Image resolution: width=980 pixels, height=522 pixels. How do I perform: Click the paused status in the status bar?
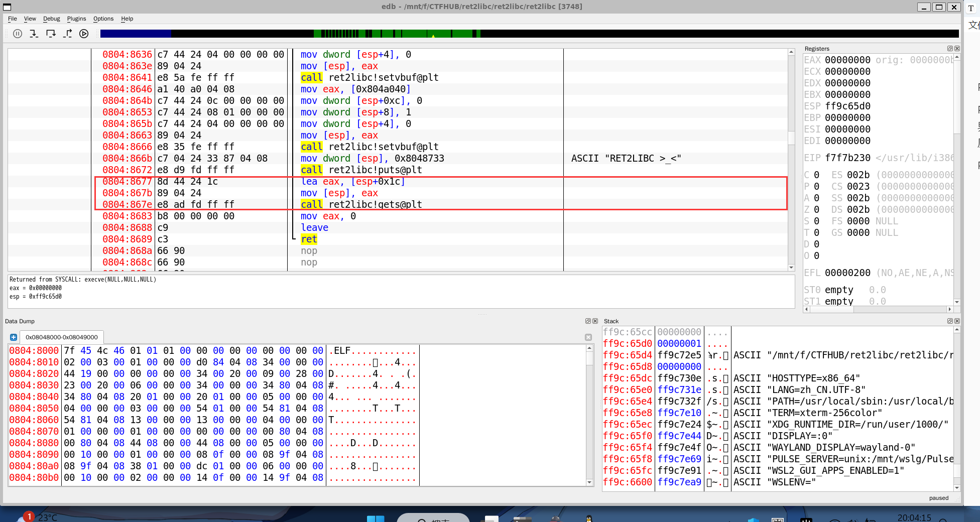pyautogui.click(x=938, y=498)
